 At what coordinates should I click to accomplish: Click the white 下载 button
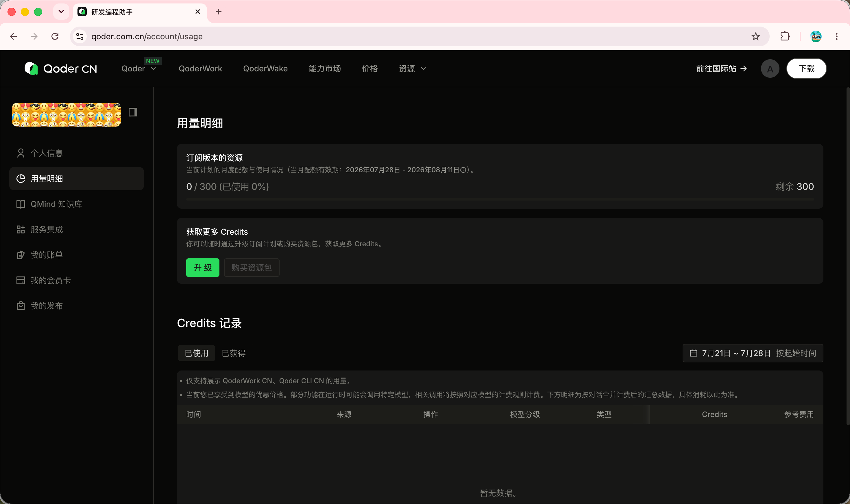[x=807, y=68]
